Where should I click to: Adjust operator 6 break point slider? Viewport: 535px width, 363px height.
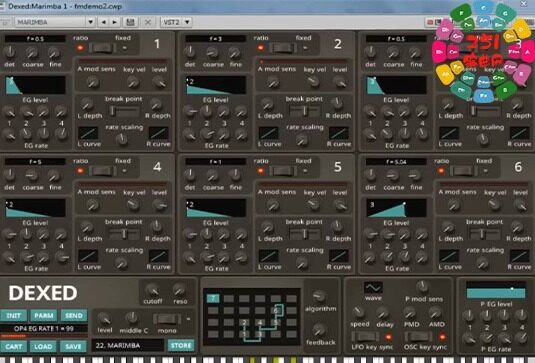(x=485, y=233)
